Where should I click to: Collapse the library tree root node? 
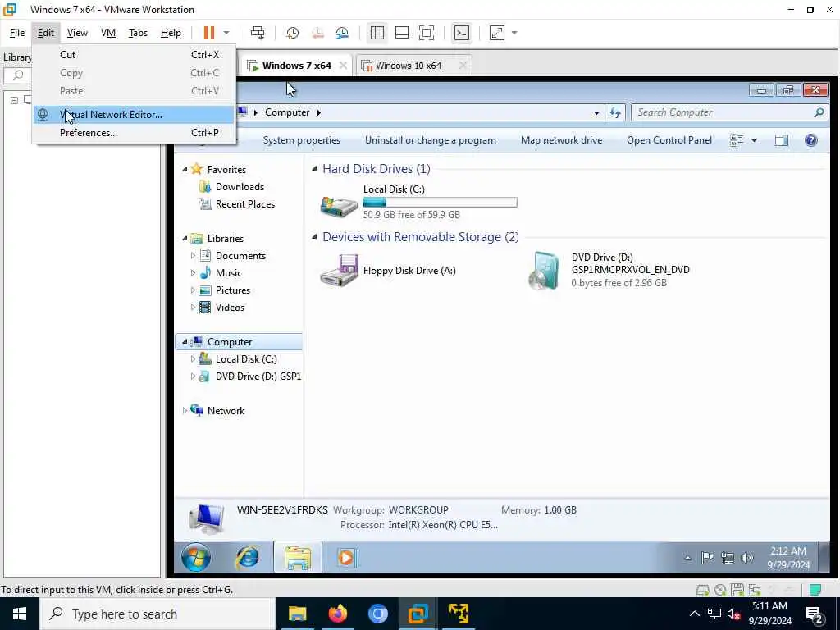(x=15, y=100)
